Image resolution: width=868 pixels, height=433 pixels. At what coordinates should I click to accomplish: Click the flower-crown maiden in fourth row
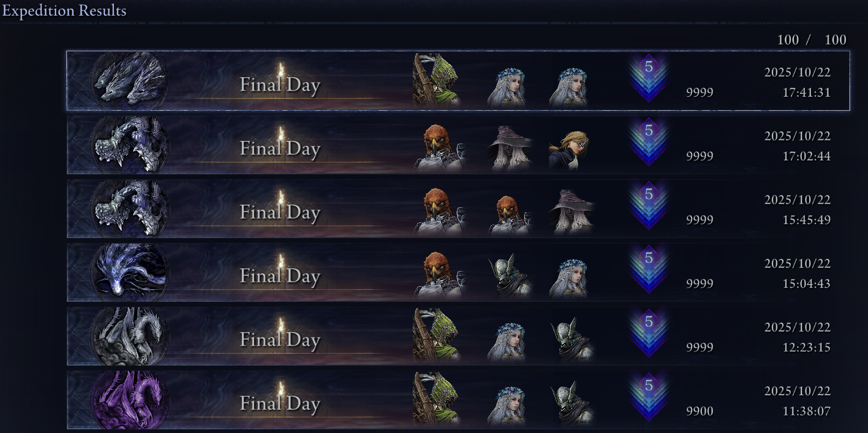(x=569, y=278)
